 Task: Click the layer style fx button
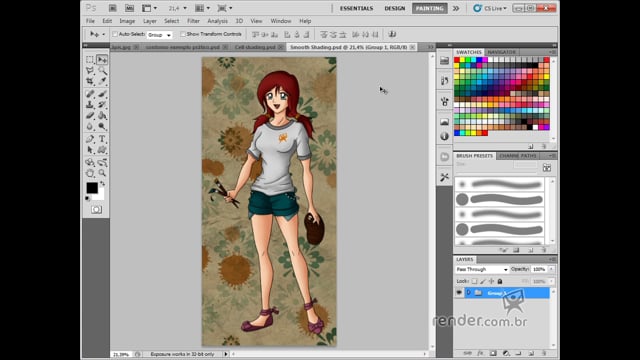480,353
